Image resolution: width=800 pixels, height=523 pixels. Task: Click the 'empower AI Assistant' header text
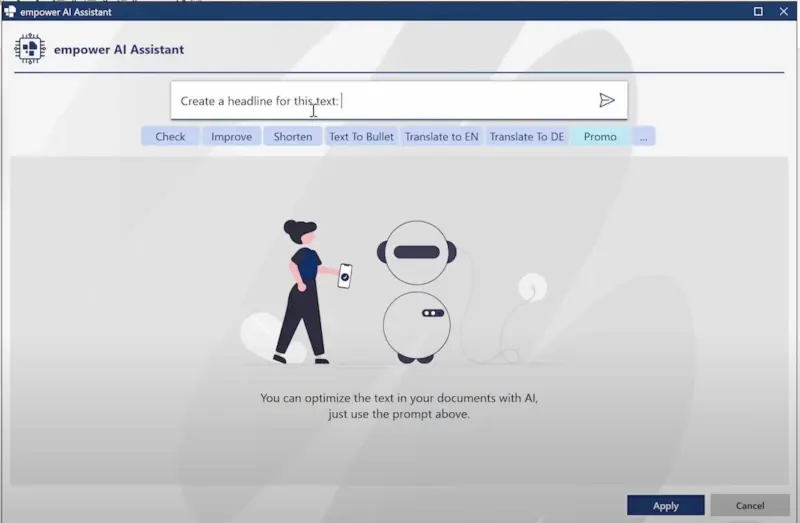(119, 49)
